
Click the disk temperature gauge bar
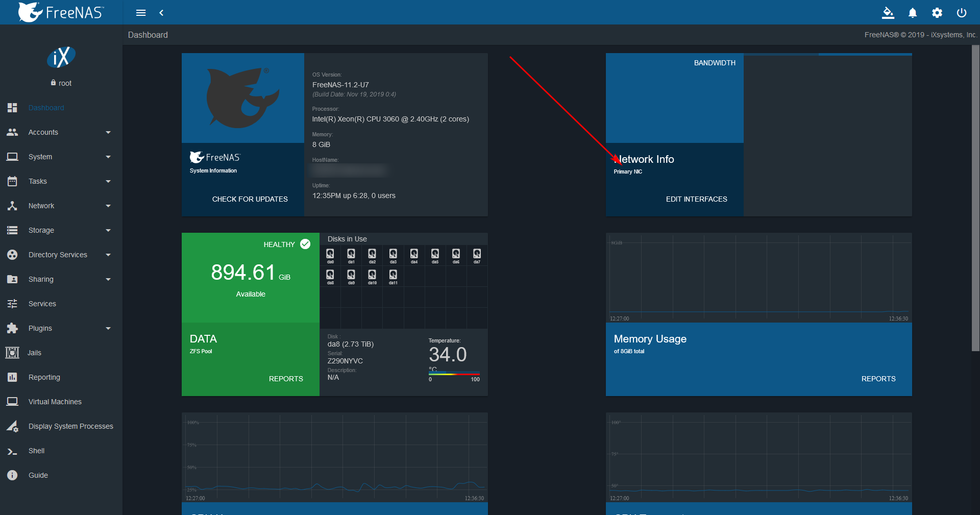click(x=454, y=374)
